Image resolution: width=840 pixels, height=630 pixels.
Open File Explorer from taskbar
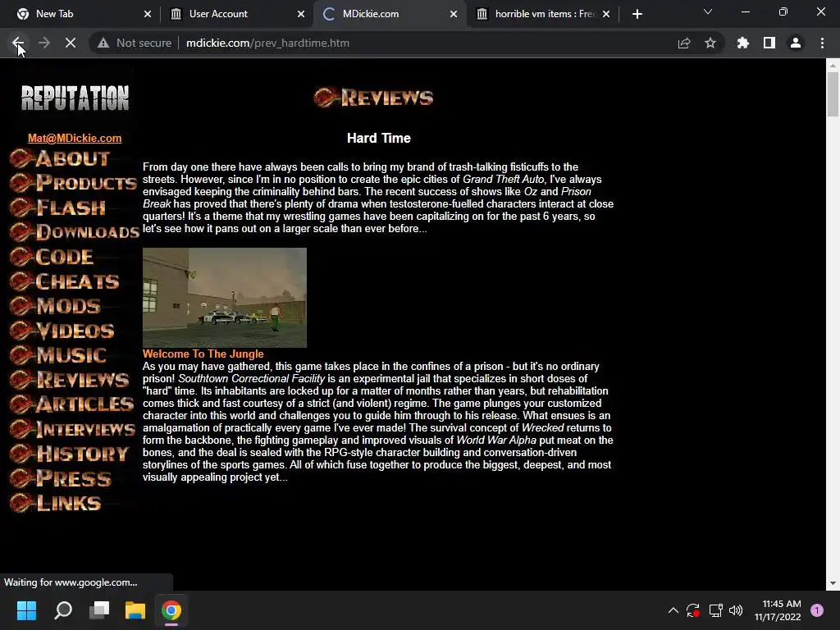(x=135, y=610)
